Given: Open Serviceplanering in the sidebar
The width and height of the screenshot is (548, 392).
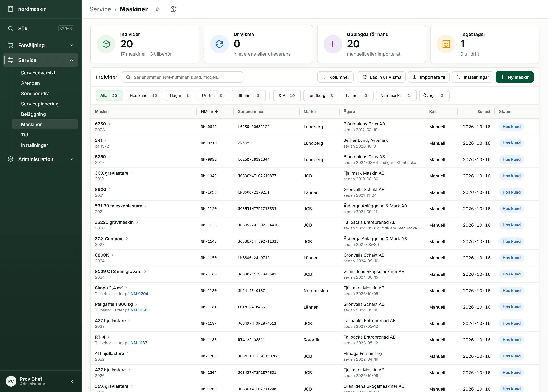Looking at the screenshot, I should pos(40,104).
